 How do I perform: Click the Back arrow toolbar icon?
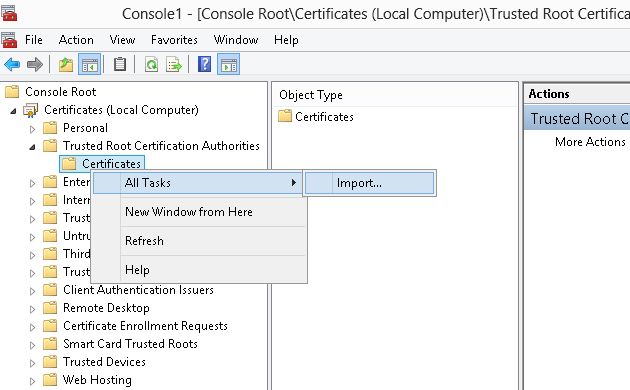click(x=12, y=64)
